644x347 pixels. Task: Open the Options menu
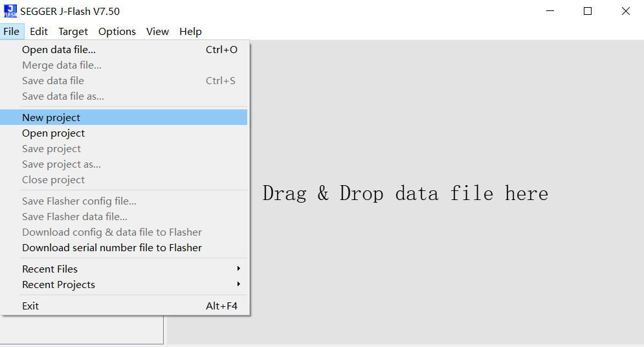(117, 32)
